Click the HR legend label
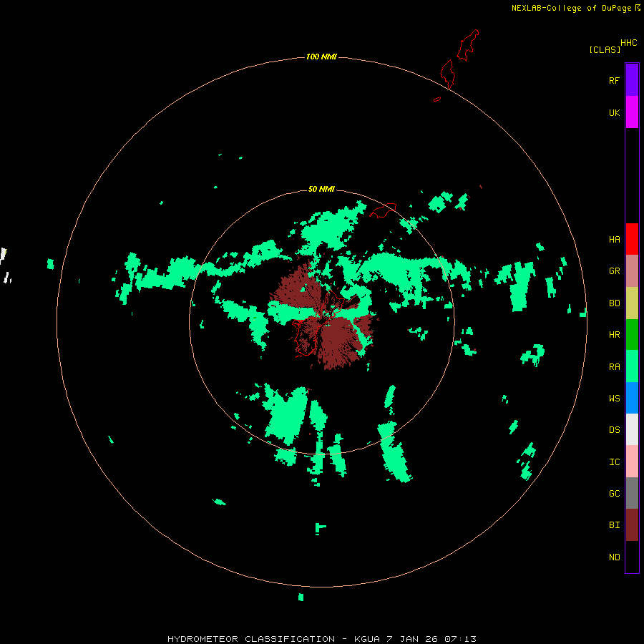This screenshot has height=644, width=644. click(x=614, y=335)
